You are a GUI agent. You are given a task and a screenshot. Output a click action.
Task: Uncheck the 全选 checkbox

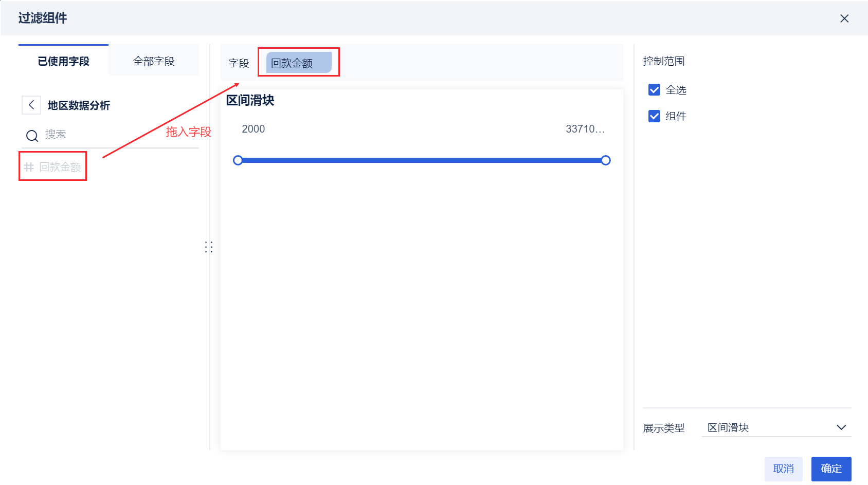pos(654,90)
